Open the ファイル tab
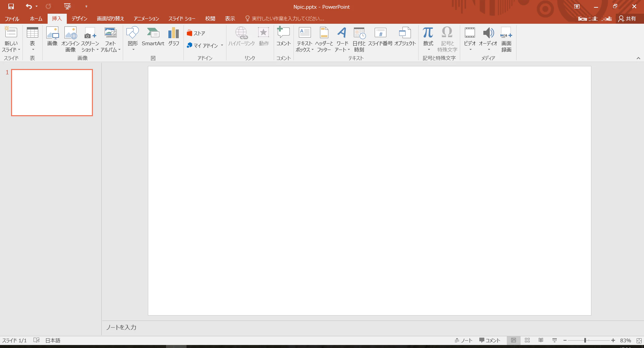Image resolution: width=644 pixels, height=348 pixels. coord(12,19)
